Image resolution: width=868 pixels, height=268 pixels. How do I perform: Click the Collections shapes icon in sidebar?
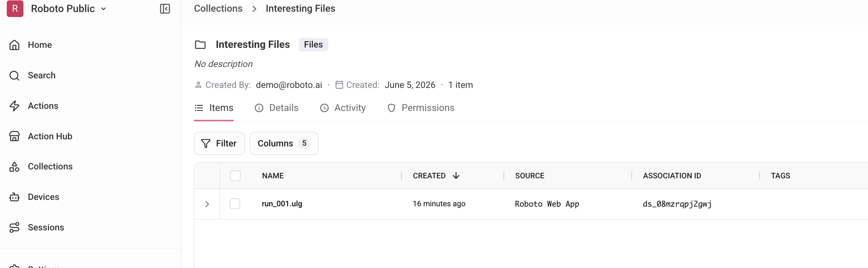[x=14, y=167]
